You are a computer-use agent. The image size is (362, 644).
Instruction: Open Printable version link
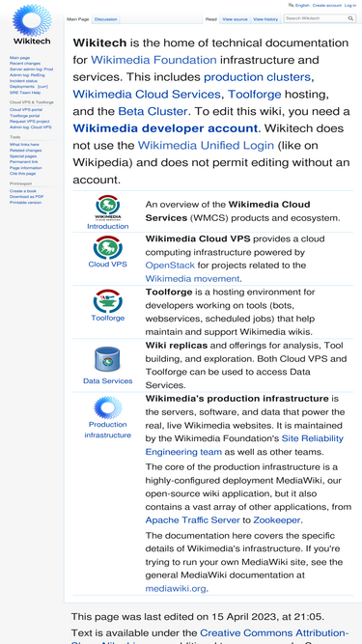(x=25, y=202)
